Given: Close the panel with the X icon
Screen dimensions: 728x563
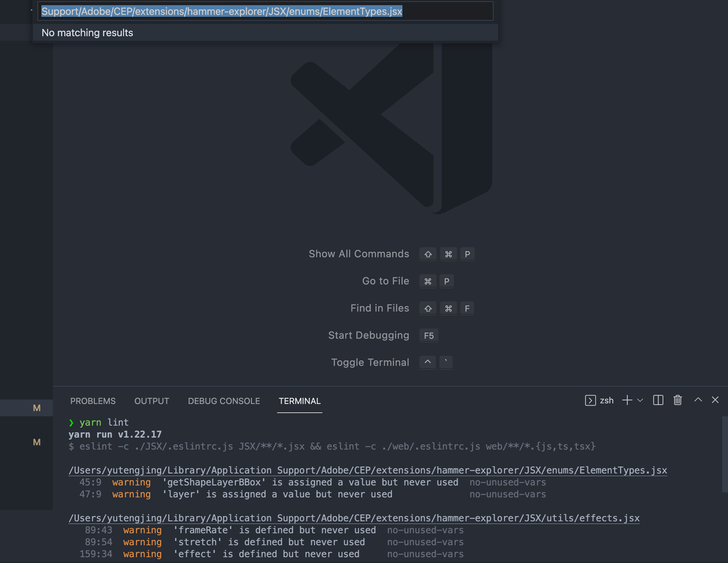Looking at the screenshot, I should tap(715, 400).
